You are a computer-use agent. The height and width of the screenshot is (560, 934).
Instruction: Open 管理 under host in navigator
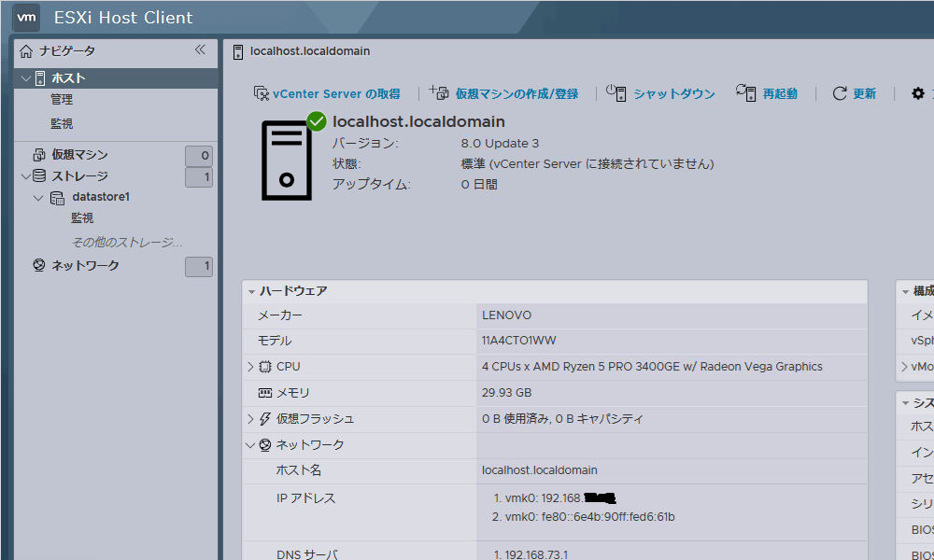(x=62, y=99)
